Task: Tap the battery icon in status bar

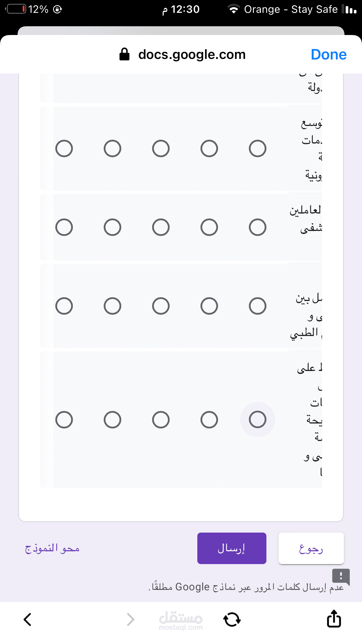Action: click(x=16, y=9)
